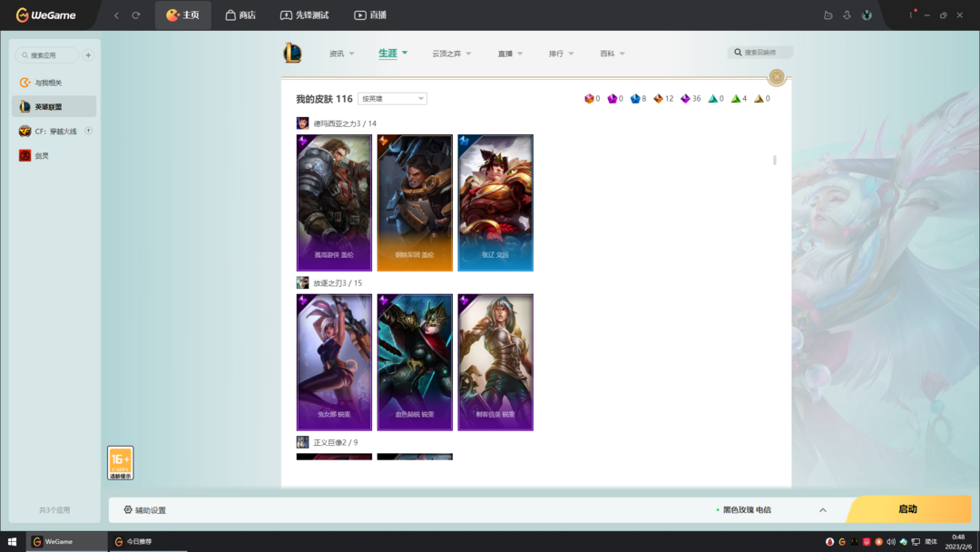The height and width of the screenshot is (552, 980).
Task: Open the third 锐雯 skin card in gold armor
Action: click(x=495, y=362)
